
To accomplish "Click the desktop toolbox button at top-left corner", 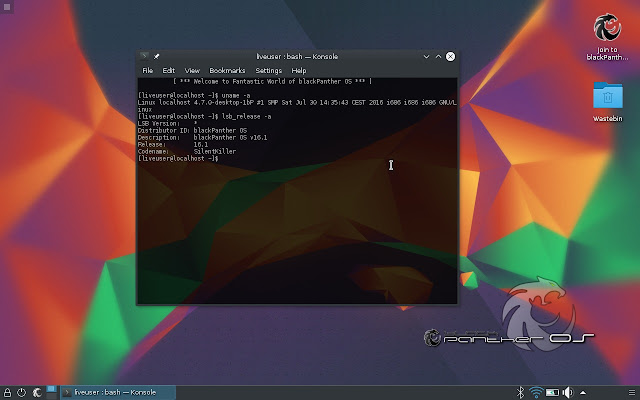I will click(x=7, y=7).
